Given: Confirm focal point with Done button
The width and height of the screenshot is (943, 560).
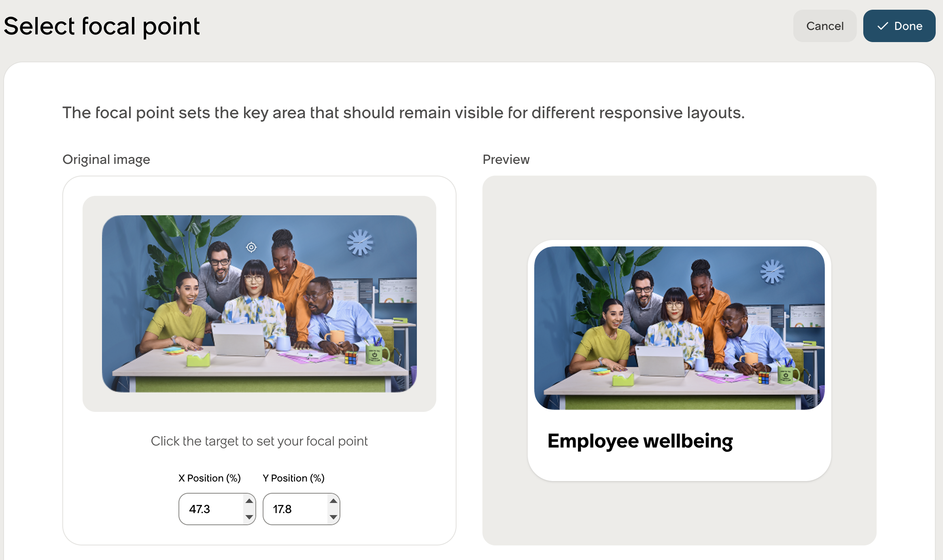Looking at the screenshot, I should [899, 26].
